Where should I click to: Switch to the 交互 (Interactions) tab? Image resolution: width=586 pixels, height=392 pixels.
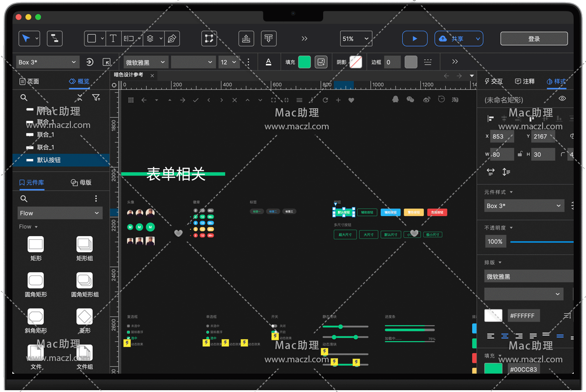coord(494,81)
